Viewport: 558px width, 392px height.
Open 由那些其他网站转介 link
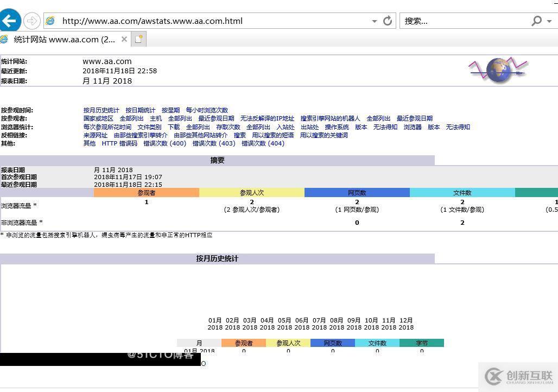[201, 135]
